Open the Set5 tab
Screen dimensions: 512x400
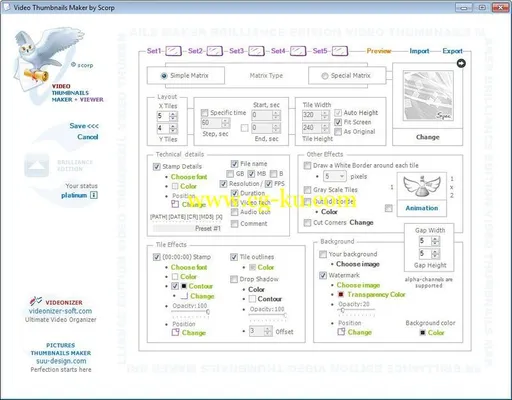coord(320,51)
